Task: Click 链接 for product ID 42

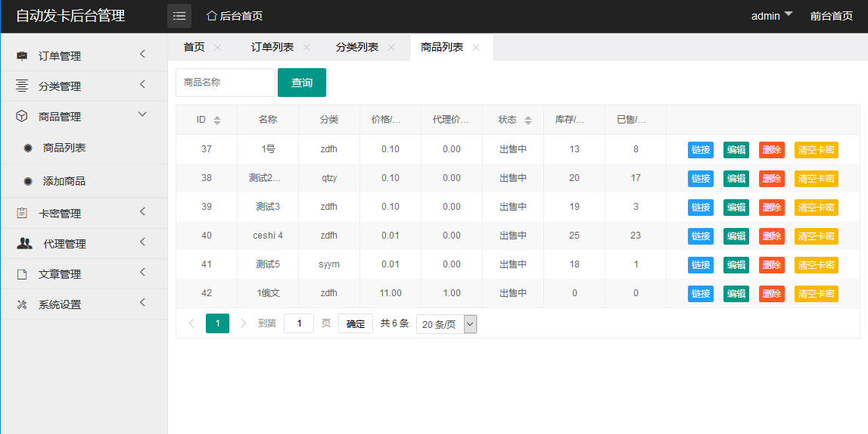Action: [701, 294]
